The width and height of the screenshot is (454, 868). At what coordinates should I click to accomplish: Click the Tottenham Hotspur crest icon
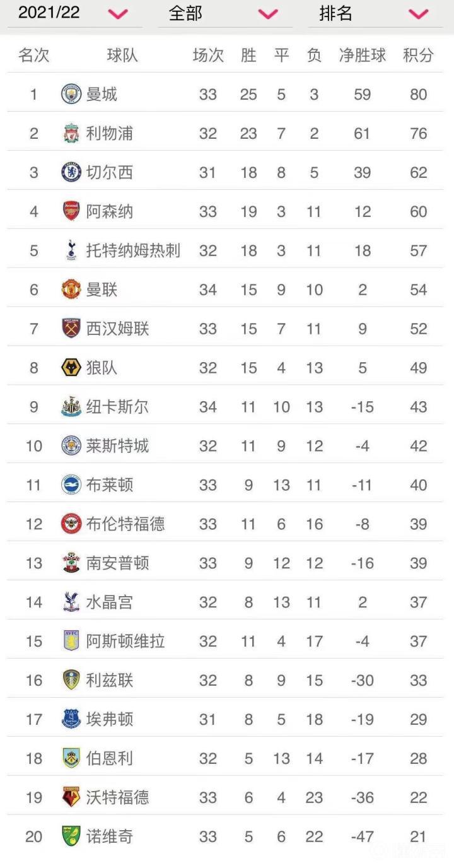coord(71,250)
